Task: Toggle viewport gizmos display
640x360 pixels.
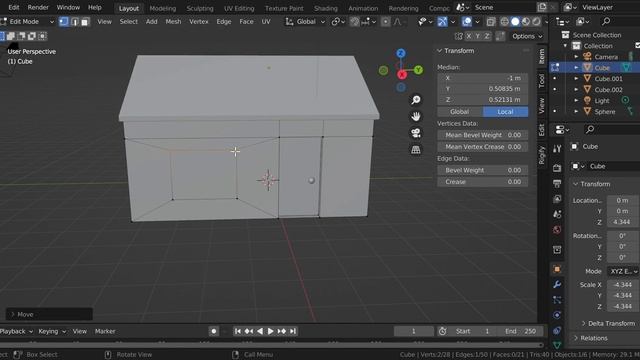Action: (x=442, y=22)
